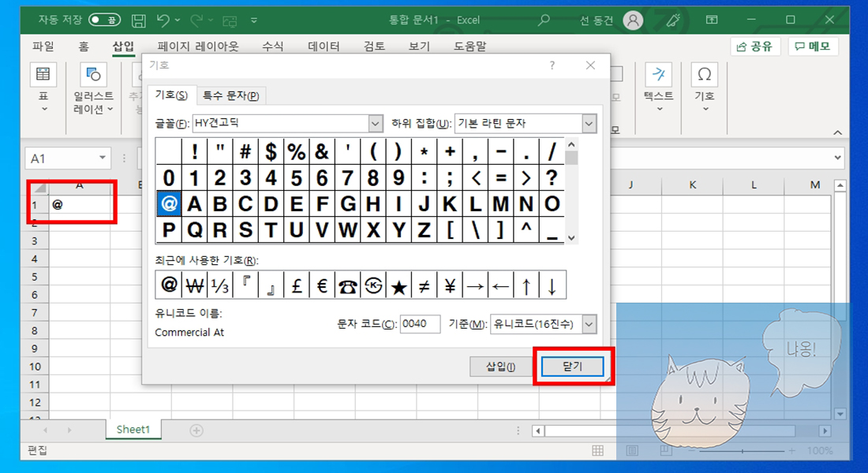Collapse the ribbon with the chevron
Screen dimensions: 868x473
[837, 132]
